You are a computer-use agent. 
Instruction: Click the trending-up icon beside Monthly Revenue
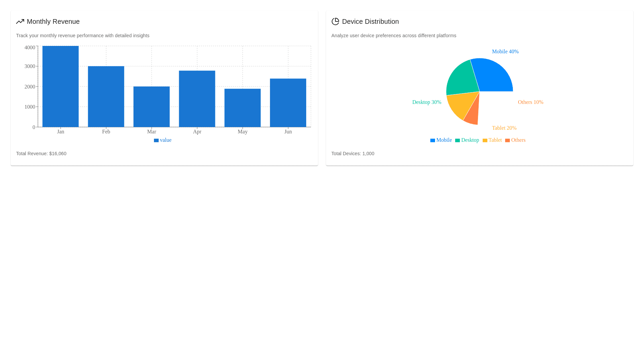[x=20, y=21]
